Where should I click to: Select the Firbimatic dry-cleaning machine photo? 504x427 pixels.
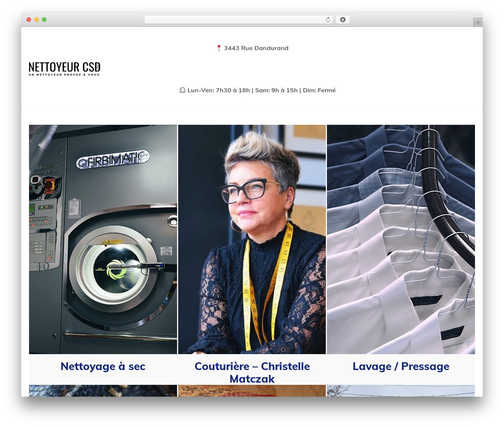pos(103,239)
